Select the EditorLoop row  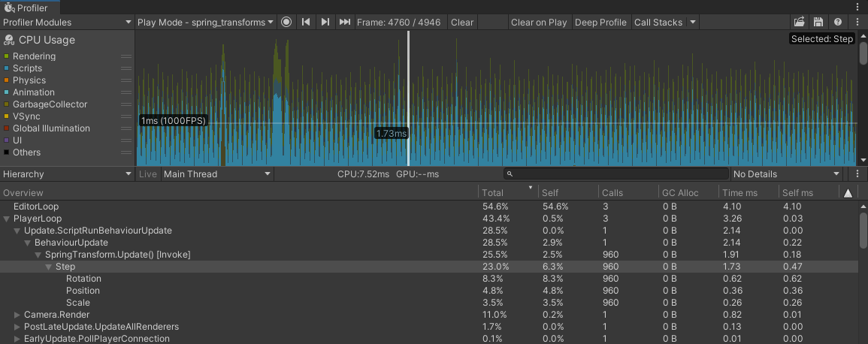(429, 207)
